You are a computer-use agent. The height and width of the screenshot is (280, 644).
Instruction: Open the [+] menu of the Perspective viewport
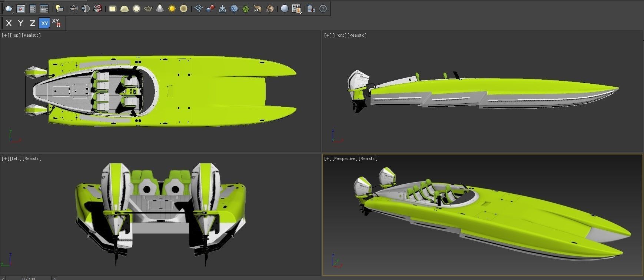(x=328, y=159)
